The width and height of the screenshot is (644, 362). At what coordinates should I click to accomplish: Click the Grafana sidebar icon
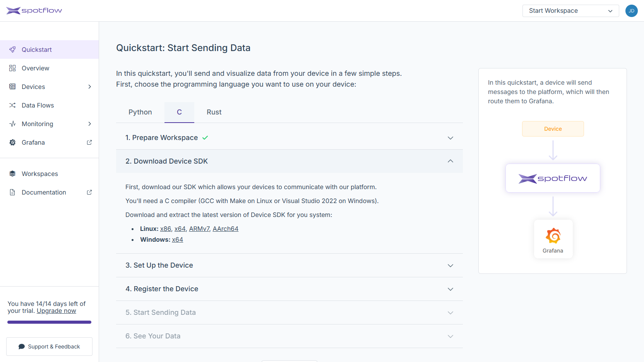coord(12,142)
